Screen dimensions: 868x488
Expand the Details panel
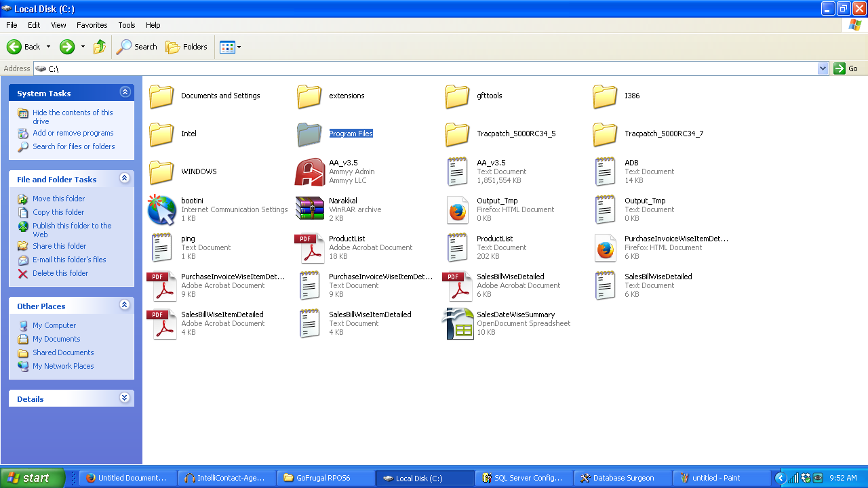[x=125, y=398]
